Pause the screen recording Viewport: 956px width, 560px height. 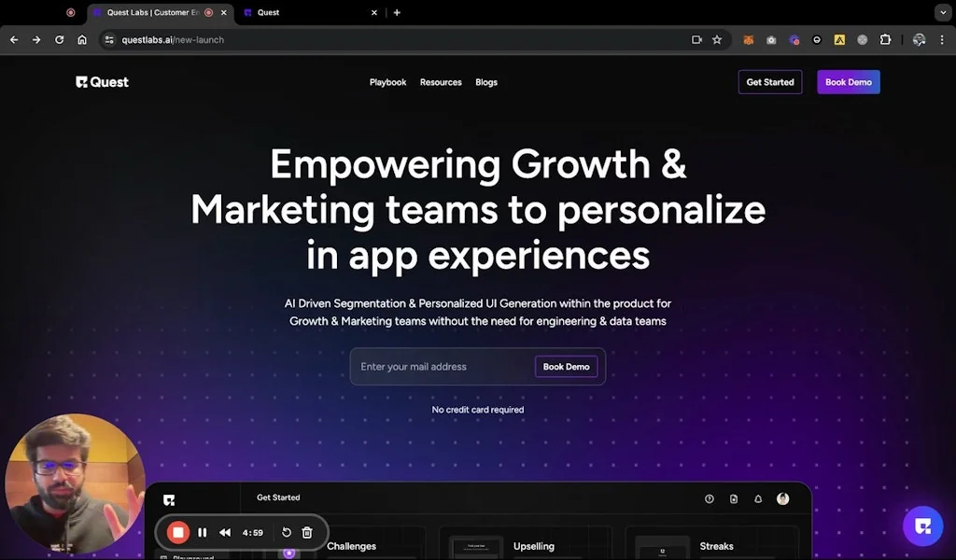pyautogui.click(x=202, y=532)
